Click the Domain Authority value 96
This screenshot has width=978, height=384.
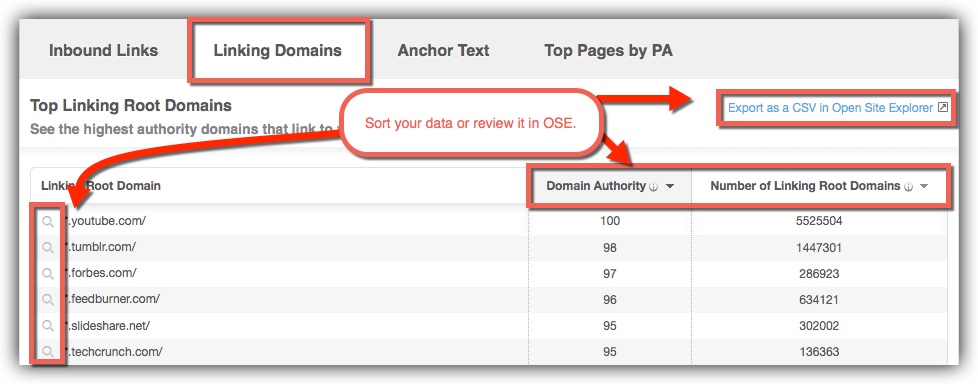tap(610, 300)
